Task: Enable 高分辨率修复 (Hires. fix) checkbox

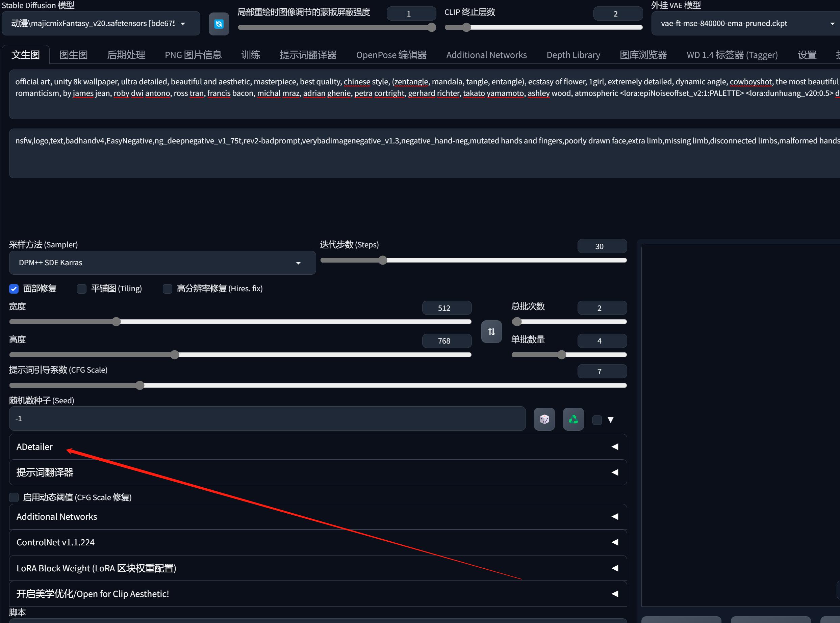Action: click(x=167, y=289)
